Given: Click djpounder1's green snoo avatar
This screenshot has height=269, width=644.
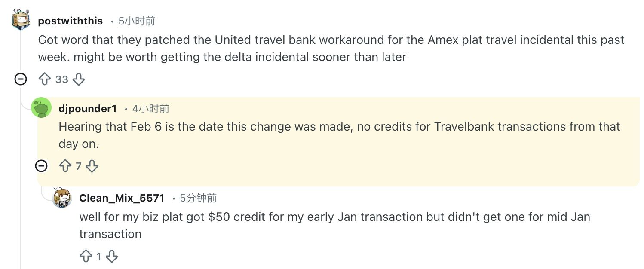Looking at the screenshot, I should pos(41,108).
